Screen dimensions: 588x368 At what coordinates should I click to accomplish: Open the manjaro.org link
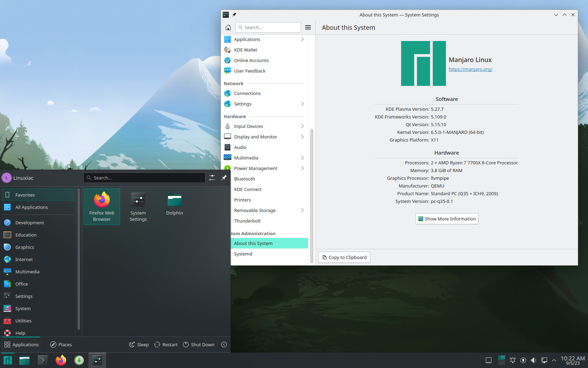pyautogui.click(x=470, y=69)
